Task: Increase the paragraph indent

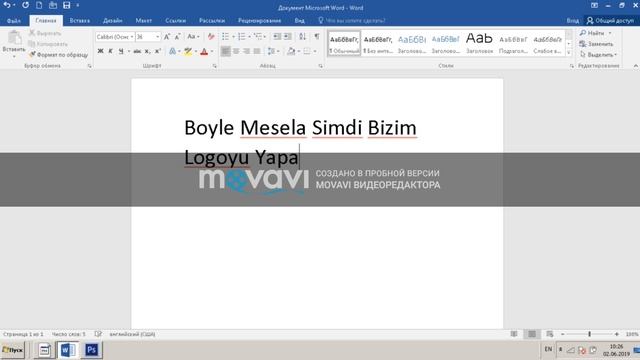Action: (x=288, y=37)
